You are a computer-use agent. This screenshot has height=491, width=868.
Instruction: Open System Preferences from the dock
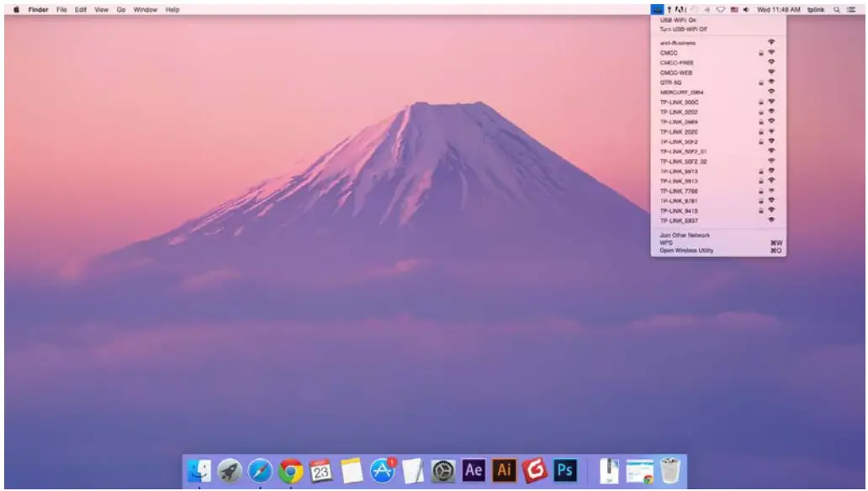[443, 472]
